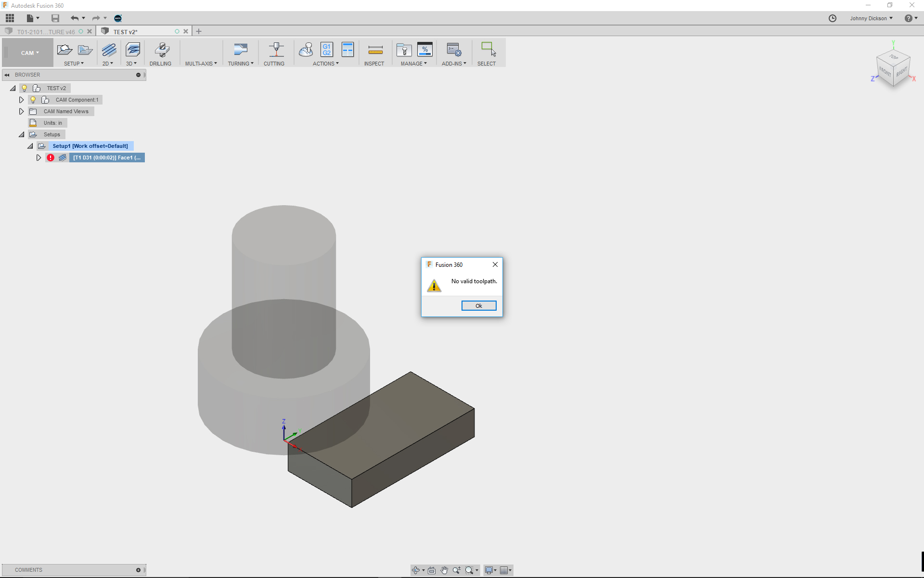Click the red error icon on Face1 operation
924x578 pixels.
(51, 158)
